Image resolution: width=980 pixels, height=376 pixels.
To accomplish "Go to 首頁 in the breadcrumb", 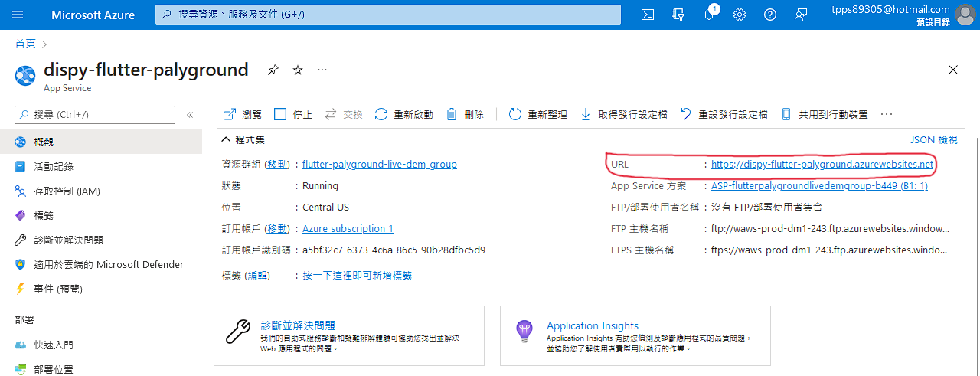I will tap(25, 44).
